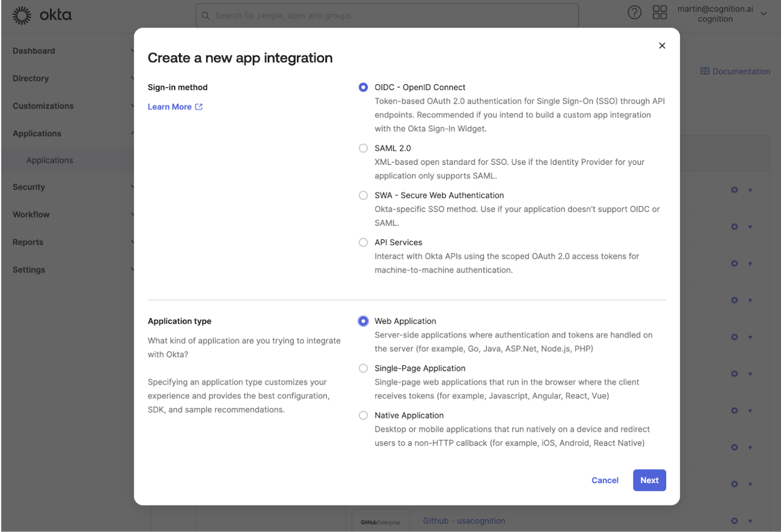Open Security in the sidebar

(29, 187)
